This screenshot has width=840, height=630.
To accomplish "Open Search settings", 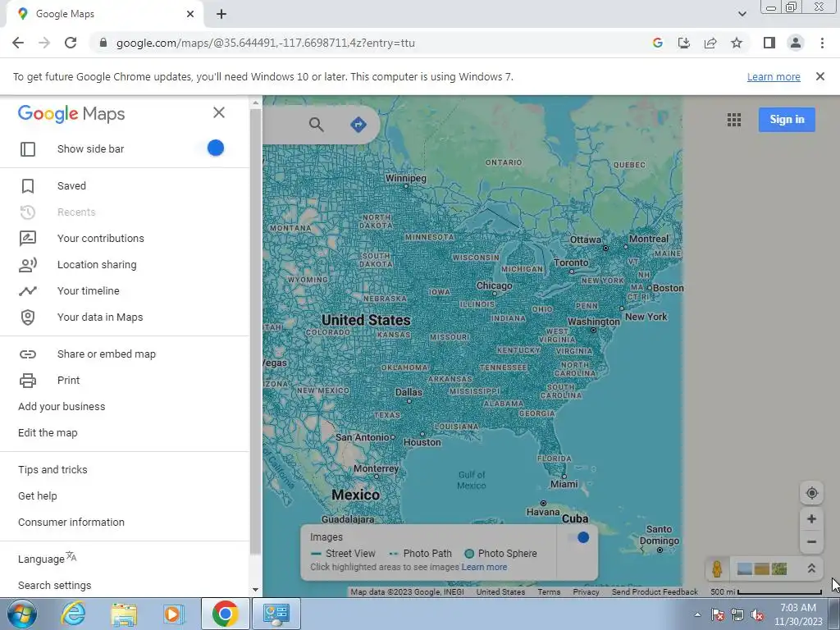I will click(55, 586).
